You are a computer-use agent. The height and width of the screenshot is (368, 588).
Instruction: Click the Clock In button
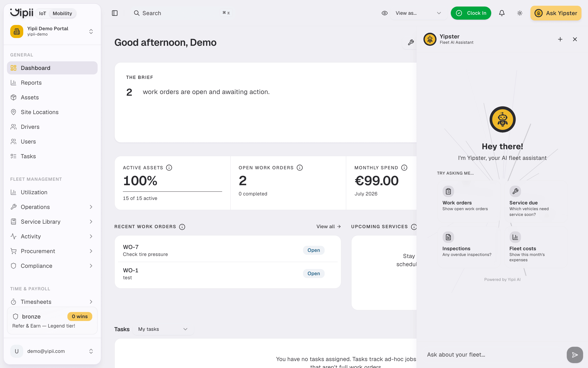click(471, 13)
